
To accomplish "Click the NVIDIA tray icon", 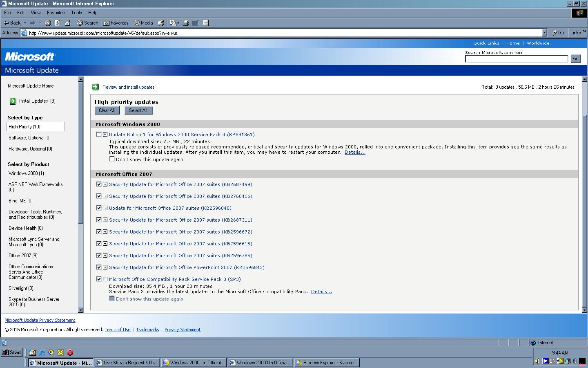I will point(560,361).
